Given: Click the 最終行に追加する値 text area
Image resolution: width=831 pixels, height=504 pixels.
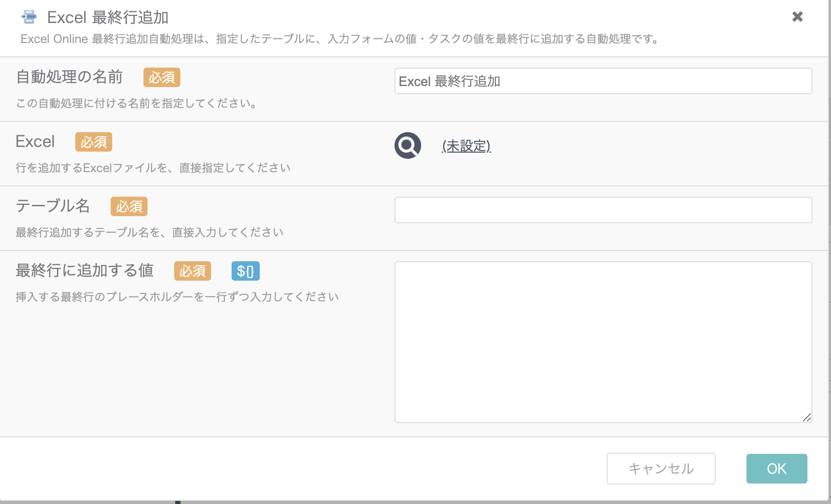Looking at the screenshot, I should (603, 342).
